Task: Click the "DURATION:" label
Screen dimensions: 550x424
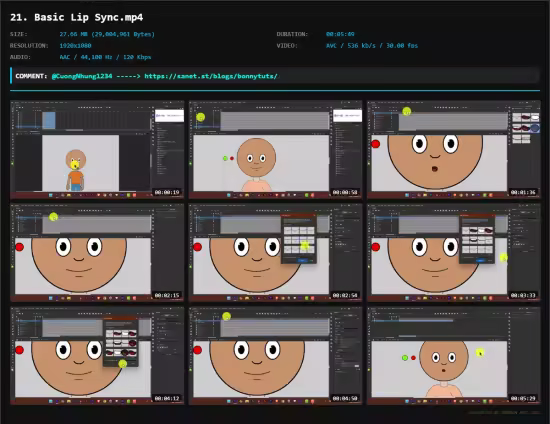Action: 292,34
